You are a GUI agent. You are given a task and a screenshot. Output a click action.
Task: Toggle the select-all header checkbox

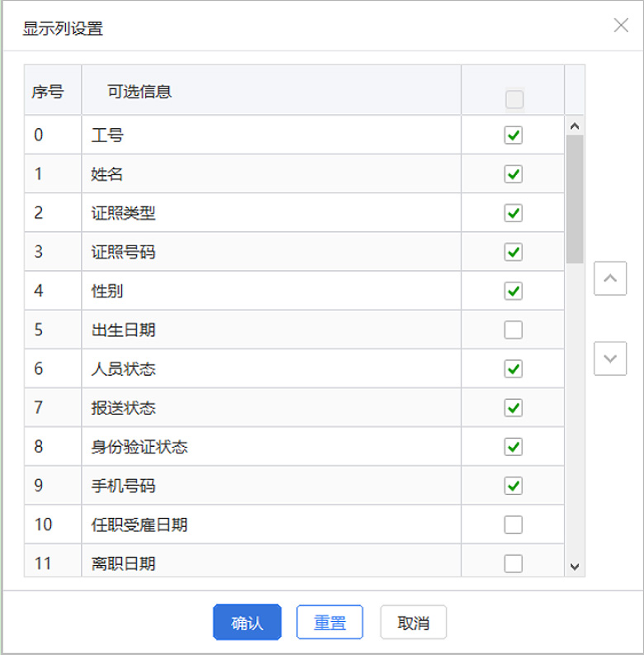(514, 99)
